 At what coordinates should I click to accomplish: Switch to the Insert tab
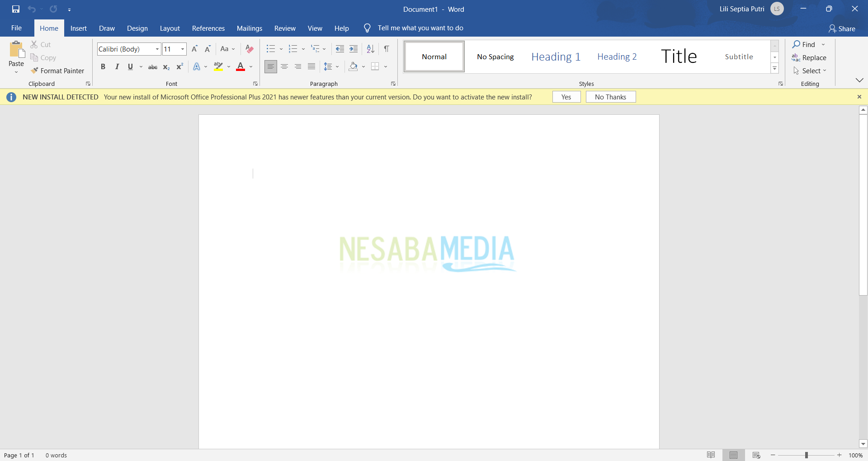[x=79, y=28]
